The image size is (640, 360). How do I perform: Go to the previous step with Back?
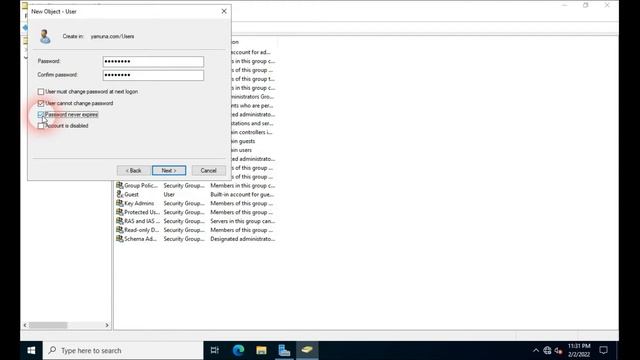pos(133,170)
